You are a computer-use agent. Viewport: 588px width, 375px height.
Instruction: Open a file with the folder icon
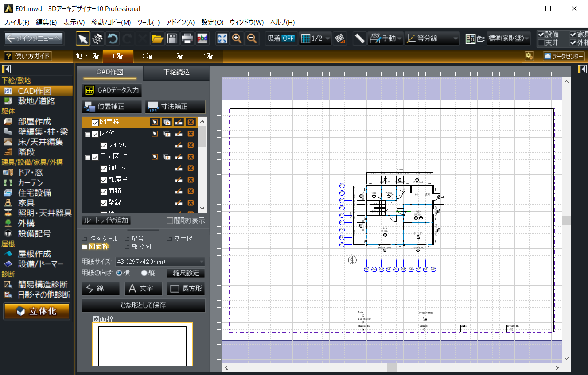coord(157,39)
